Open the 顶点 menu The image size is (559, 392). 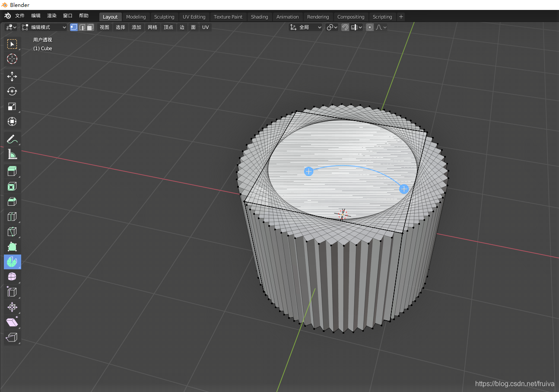click(168, 27)
